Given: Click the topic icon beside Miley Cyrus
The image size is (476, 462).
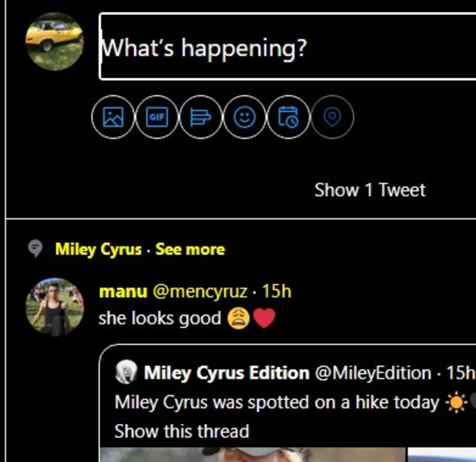Looking at the screenshot, I should [x=36, y=249].
